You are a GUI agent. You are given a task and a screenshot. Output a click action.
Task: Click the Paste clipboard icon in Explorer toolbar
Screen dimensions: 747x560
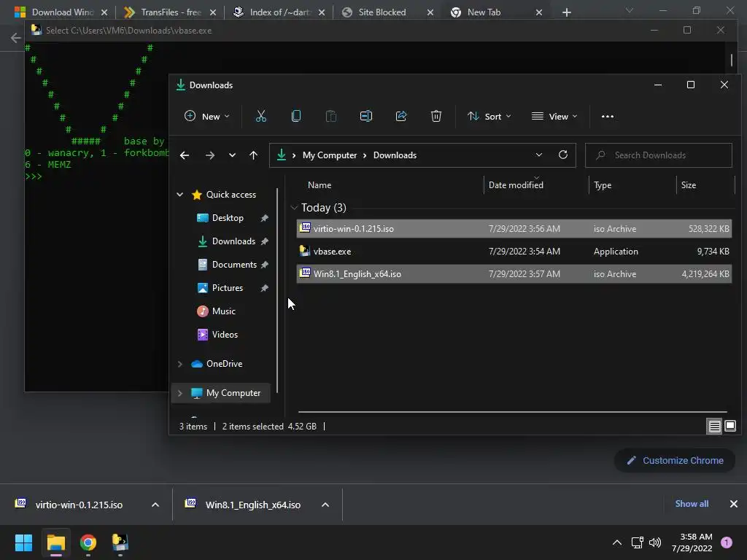pos(331,116)
